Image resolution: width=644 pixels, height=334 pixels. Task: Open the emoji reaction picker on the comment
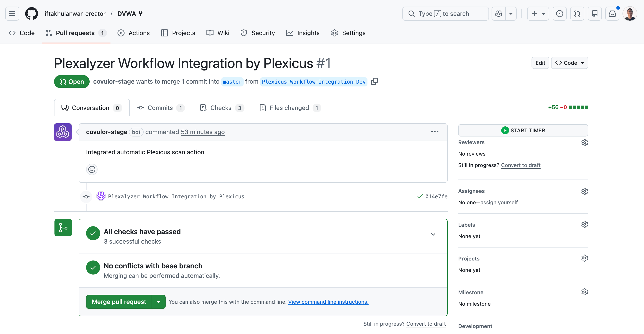tap(92, 169)
